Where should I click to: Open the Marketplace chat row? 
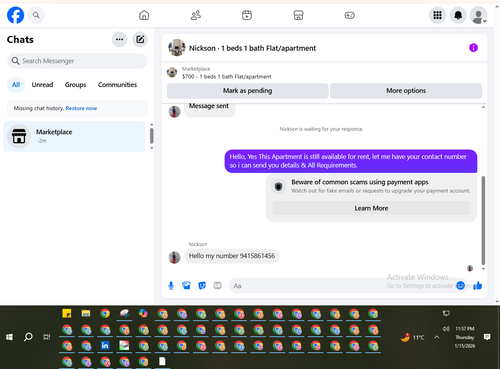click(74, 136)
